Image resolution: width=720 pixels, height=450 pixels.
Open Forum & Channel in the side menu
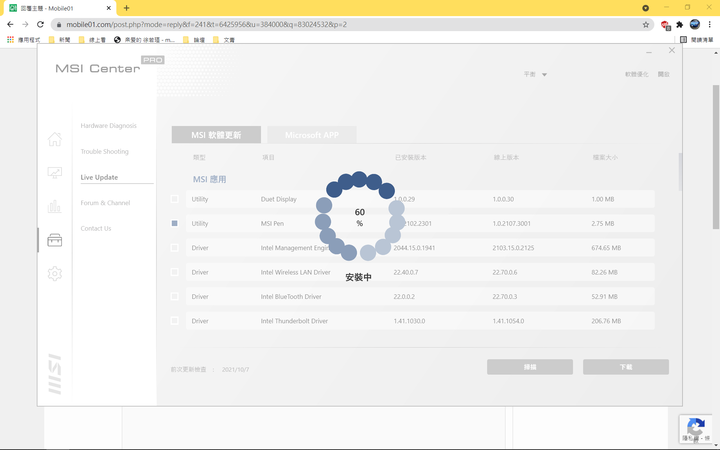(105, 202)
